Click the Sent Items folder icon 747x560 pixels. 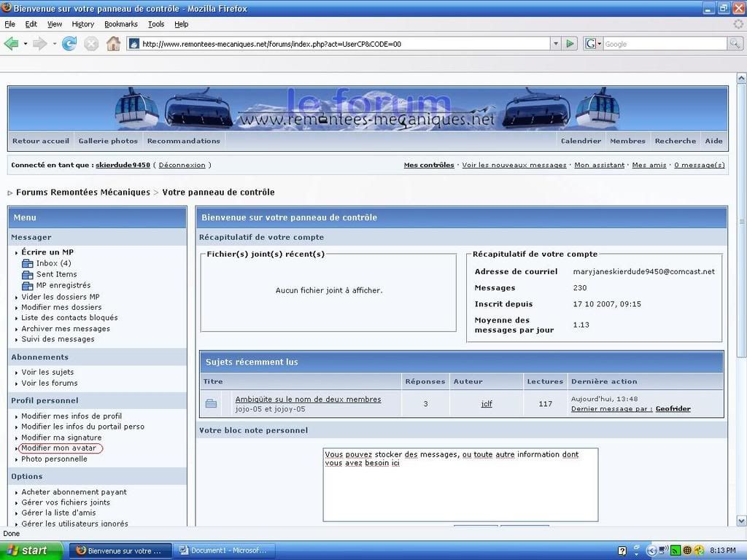[27, 275]
